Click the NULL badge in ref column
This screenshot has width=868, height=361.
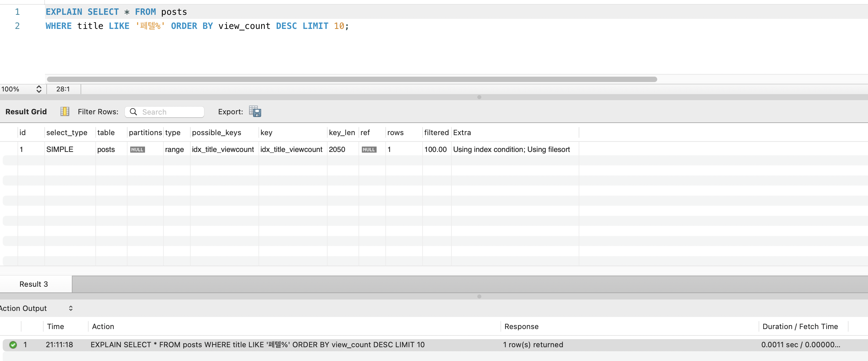coord(369,150)
